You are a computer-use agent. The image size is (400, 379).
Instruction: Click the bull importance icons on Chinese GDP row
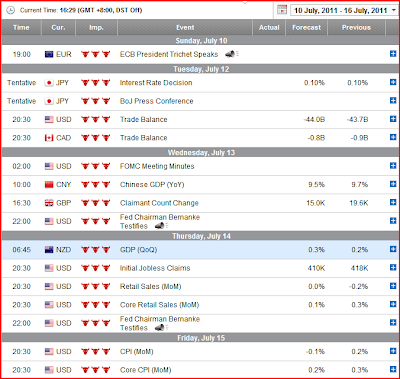click(96, 185)
